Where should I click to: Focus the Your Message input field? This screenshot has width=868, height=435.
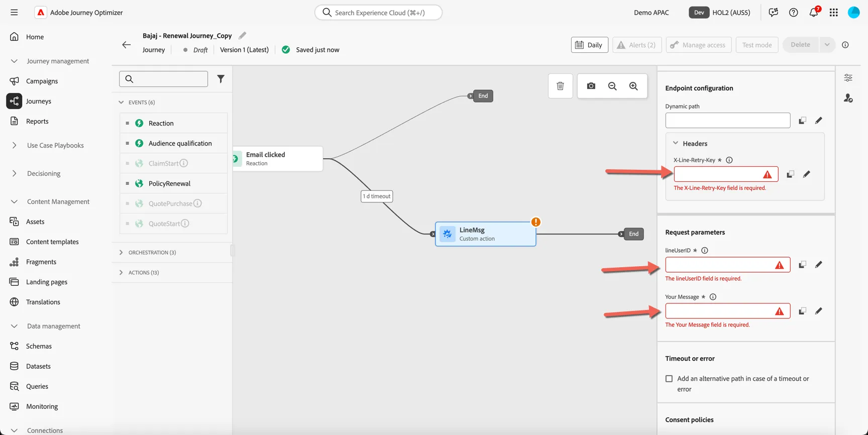(x=727, y=311)
